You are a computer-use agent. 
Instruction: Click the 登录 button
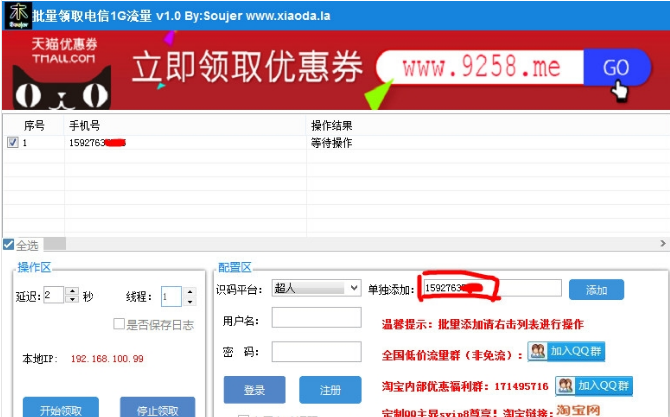254,389
